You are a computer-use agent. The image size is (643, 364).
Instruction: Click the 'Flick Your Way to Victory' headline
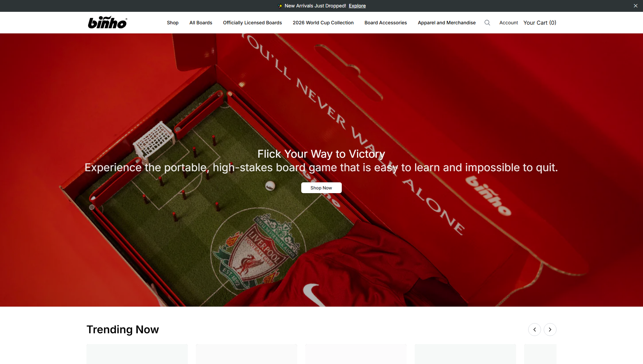point(321,154)
